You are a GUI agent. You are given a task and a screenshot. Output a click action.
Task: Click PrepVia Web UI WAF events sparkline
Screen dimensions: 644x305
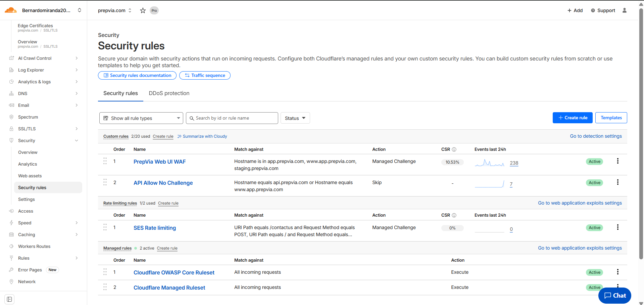490,163
